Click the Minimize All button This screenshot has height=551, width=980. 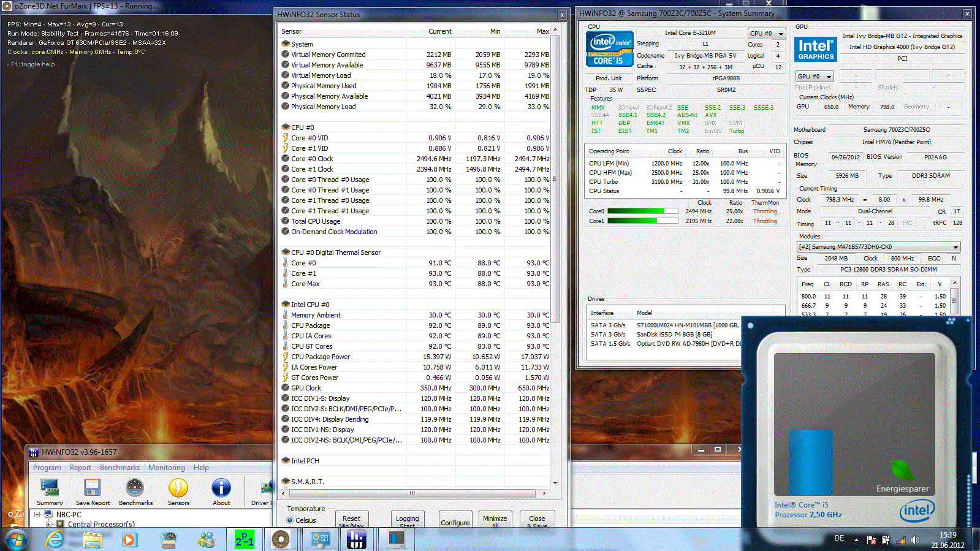495,519
